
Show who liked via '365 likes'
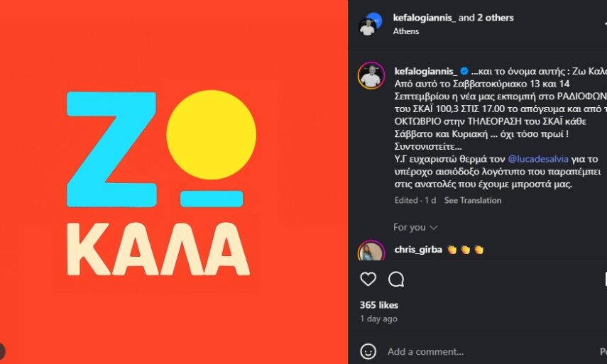(x=379, y=305)
